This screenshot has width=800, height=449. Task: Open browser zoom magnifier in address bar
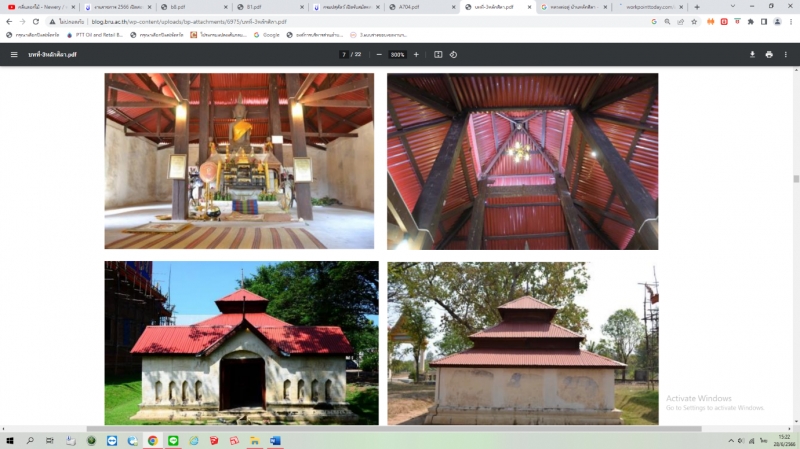(x=667, y=22)
